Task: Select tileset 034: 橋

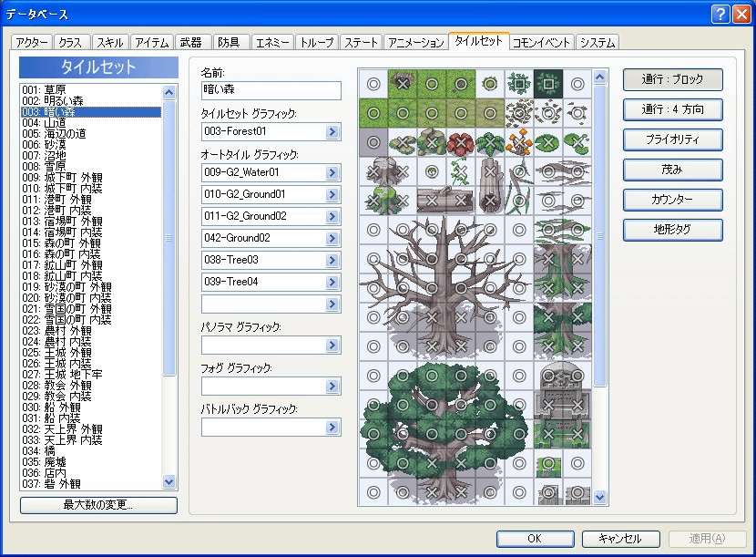Action: click(x=91, y=451)
